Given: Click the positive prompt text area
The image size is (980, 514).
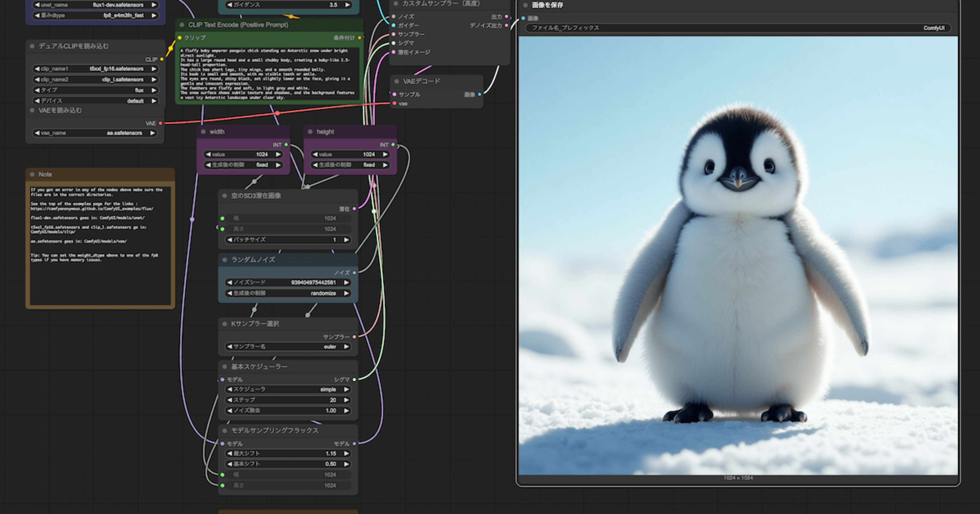Looking at the screenshot, I should pos(268,74).
